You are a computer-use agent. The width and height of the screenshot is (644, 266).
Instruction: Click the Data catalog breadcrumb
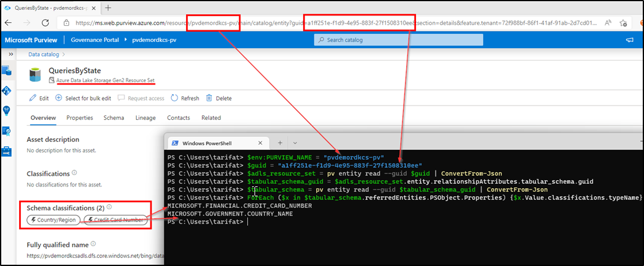pyautogui.click(x=44, y=54)
